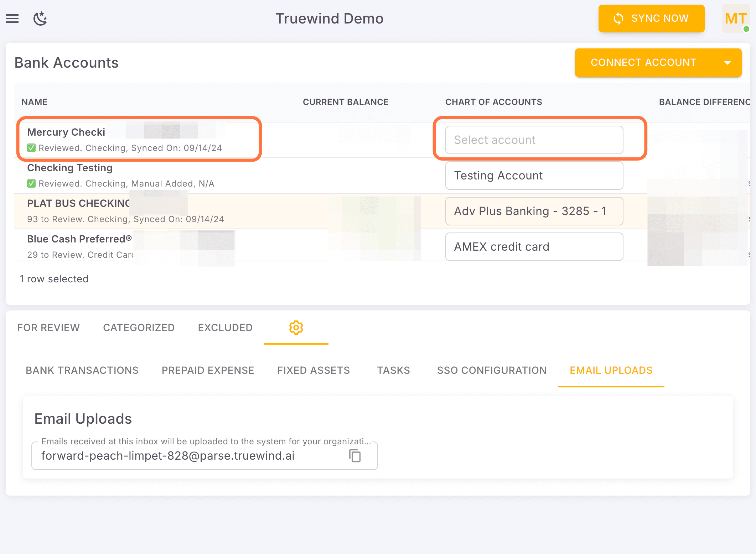Open the Testing Account chart dropdown

pyautogui.click(x=534, y=176)
